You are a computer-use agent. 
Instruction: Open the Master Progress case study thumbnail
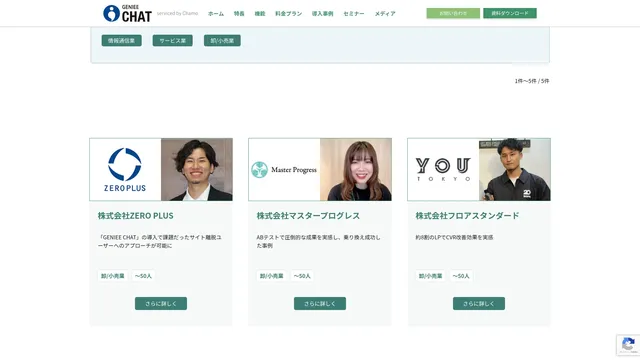click(320, 169)
